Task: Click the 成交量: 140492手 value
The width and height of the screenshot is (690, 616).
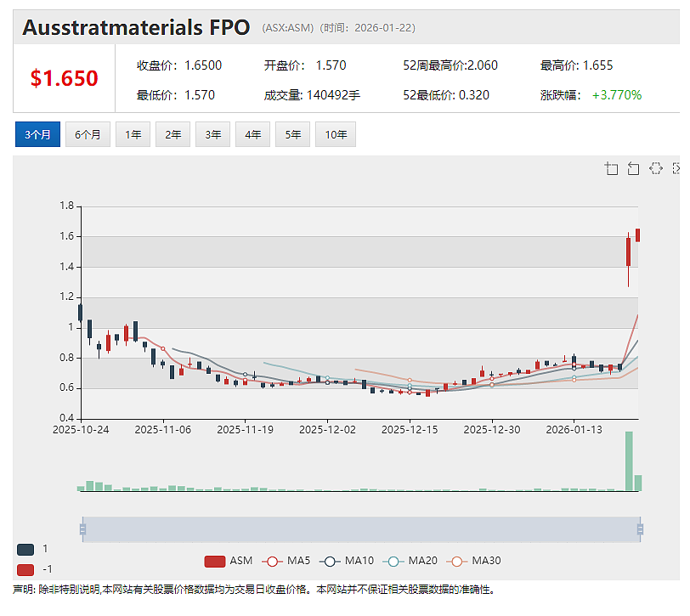Action: (x=312, y=95)
